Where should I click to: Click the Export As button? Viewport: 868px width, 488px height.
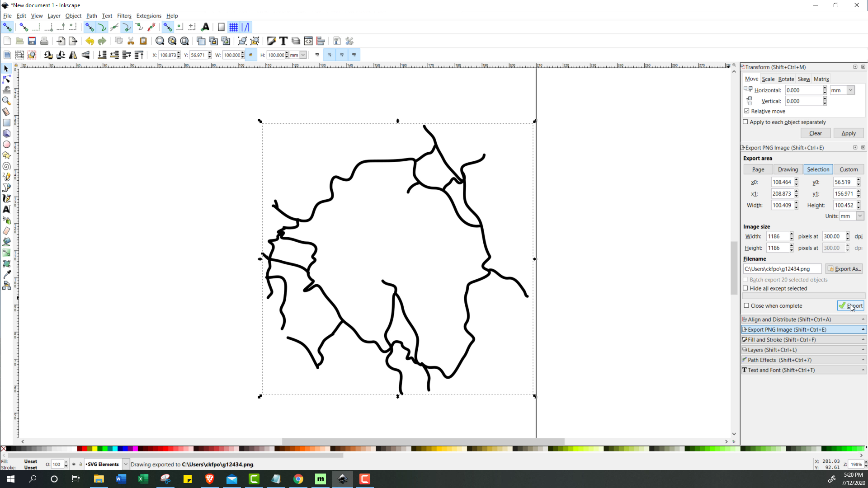pos(844,269)
